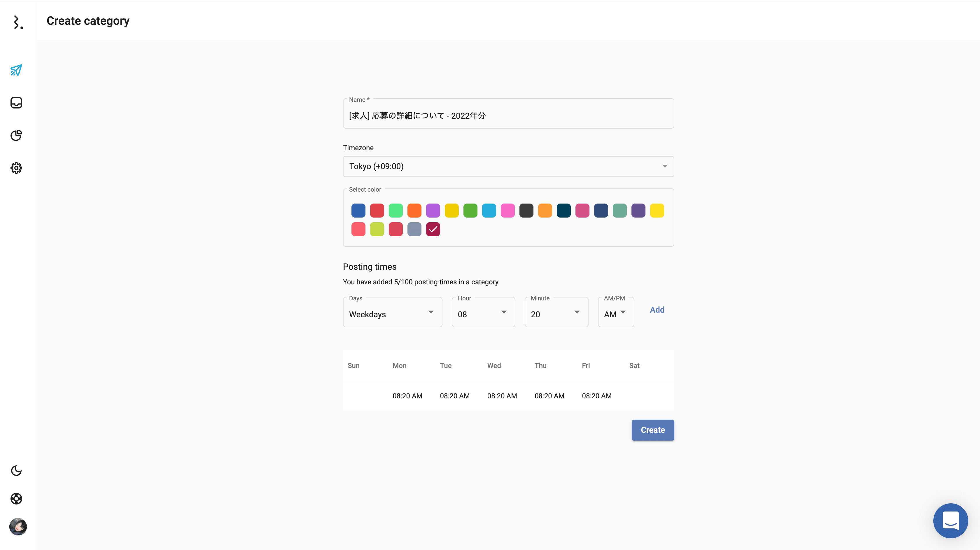
Task: Choose the light orange amber color swatch
Action: (x=545, y=210)
